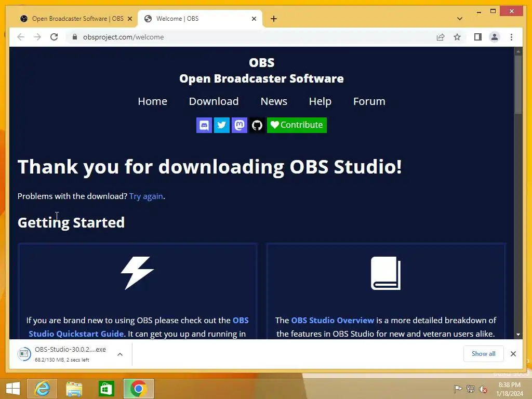Go to the Home nav link
Image resolution: width=532 pixels, height=399 pixels.
coord(152,101)
